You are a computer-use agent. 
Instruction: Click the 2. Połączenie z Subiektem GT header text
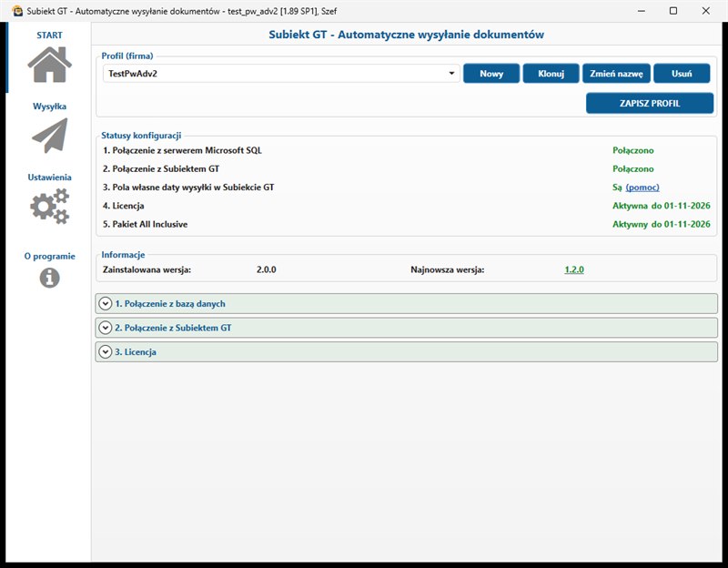(173, 328)
